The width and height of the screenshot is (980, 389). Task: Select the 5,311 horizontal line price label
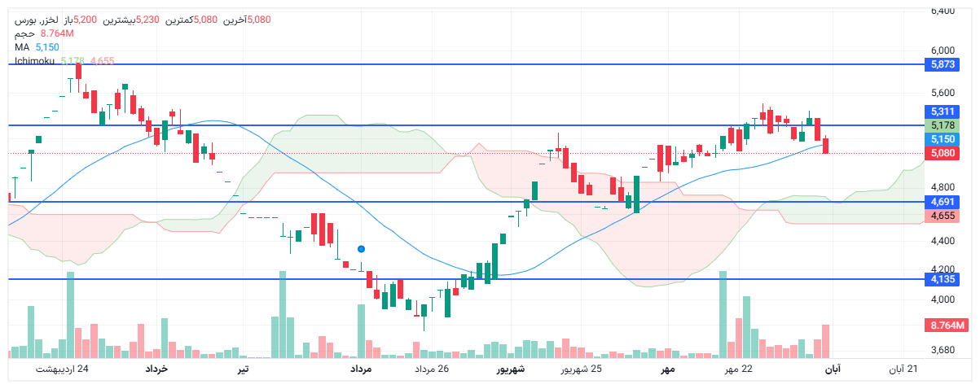[943, 111]
